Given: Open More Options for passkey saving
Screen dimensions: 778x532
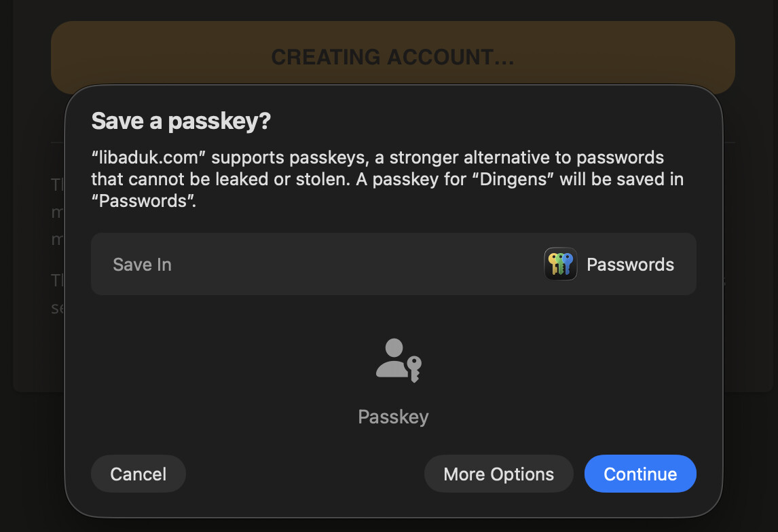Looking at the screenshot, I should [x=499, y=474].
